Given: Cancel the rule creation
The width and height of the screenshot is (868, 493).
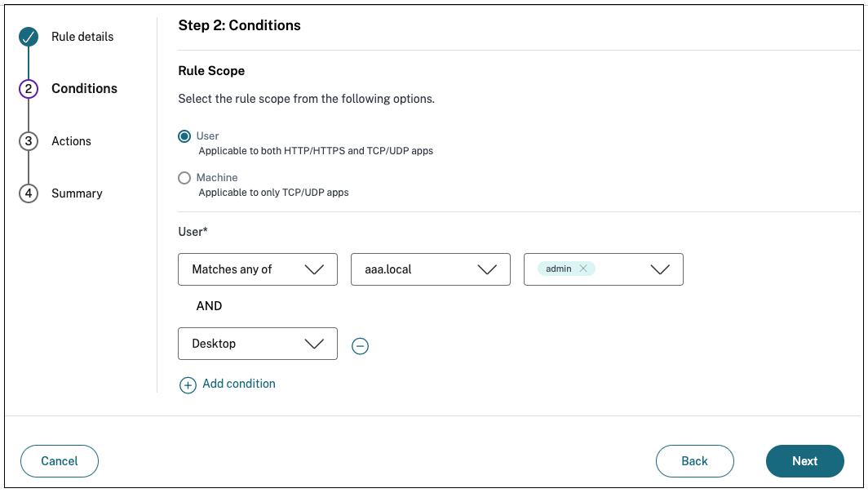Looking at the screenshot, I should click(60, 461).
